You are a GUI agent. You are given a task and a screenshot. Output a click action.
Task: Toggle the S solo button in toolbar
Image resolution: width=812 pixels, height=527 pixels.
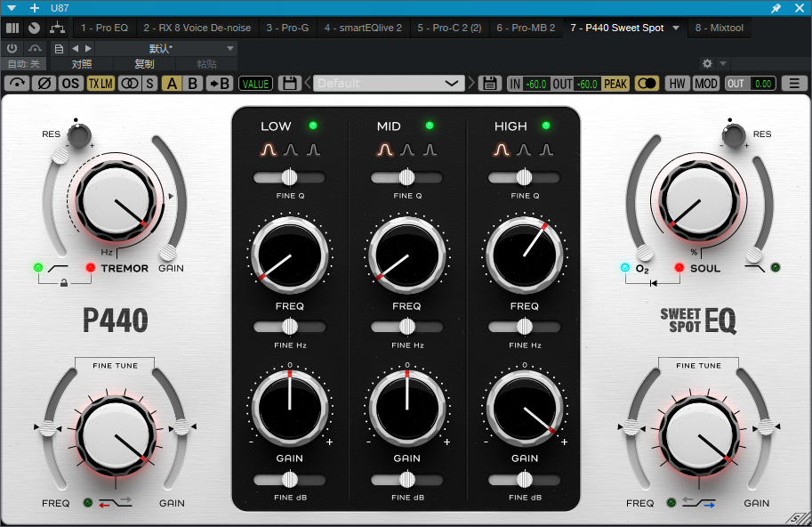click(x=149, y=84)
